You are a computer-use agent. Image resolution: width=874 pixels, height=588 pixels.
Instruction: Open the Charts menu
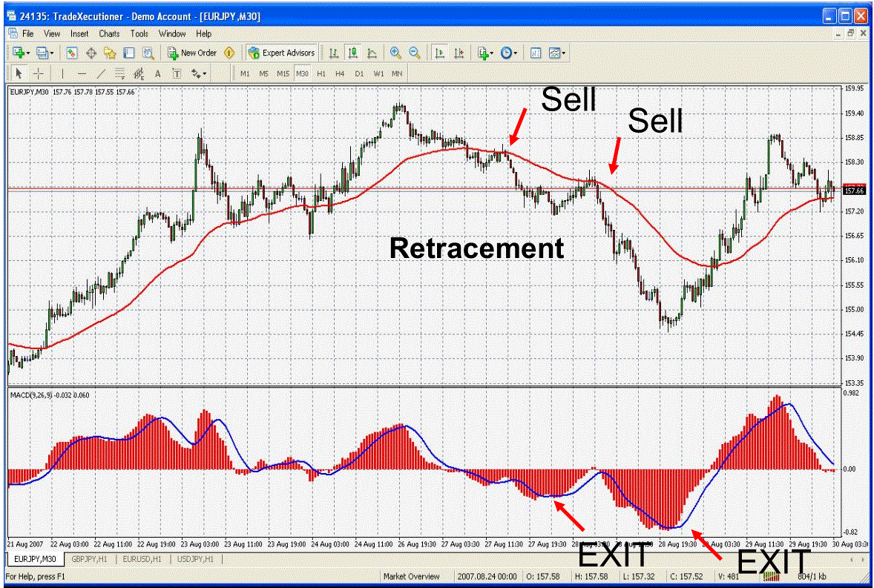click(x=109, y=34)
